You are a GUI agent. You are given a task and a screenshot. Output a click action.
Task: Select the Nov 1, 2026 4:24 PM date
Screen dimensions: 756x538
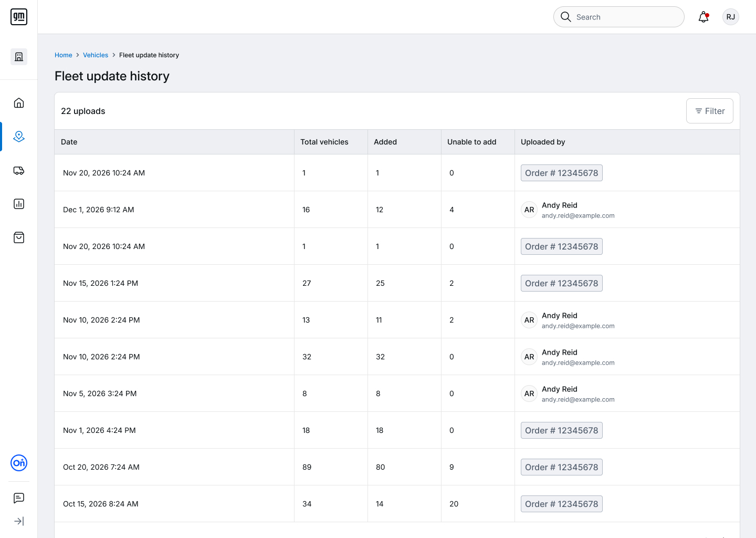tap(99, 430)
